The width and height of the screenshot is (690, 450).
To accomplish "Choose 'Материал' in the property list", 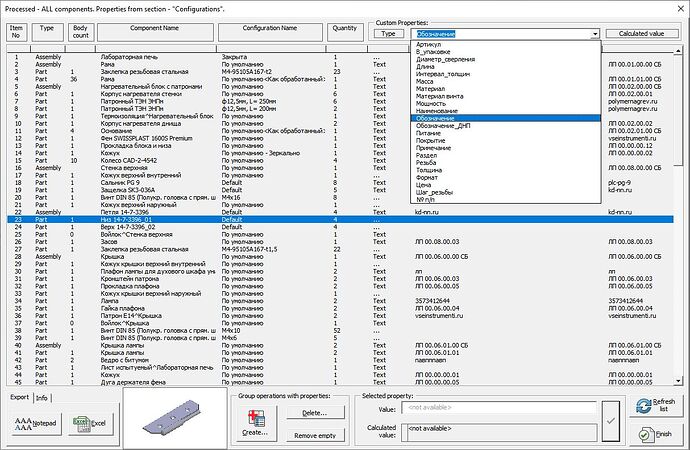I will click(x=431, y=89).
